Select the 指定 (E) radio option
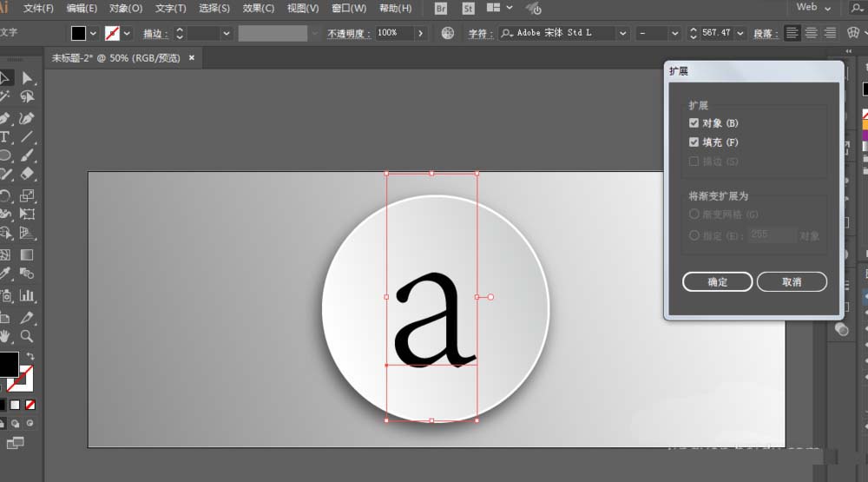This screenshot has width=868, height=482. tap(694, 235)
